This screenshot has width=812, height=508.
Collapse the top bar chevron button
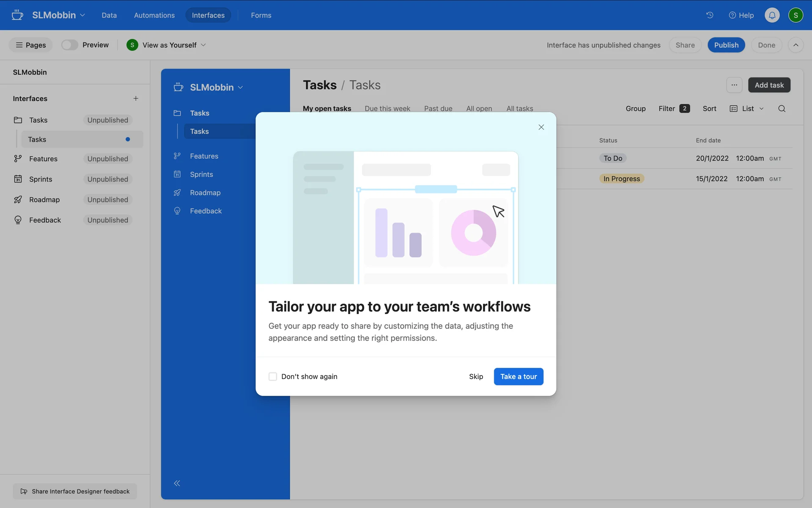(x=796, y=45)
